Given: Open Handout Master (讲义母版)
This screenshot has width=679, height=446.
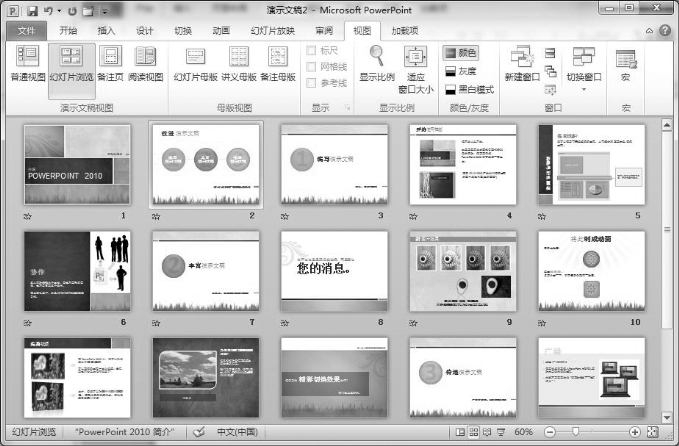Looking at the screenshot, I should 239,63.
